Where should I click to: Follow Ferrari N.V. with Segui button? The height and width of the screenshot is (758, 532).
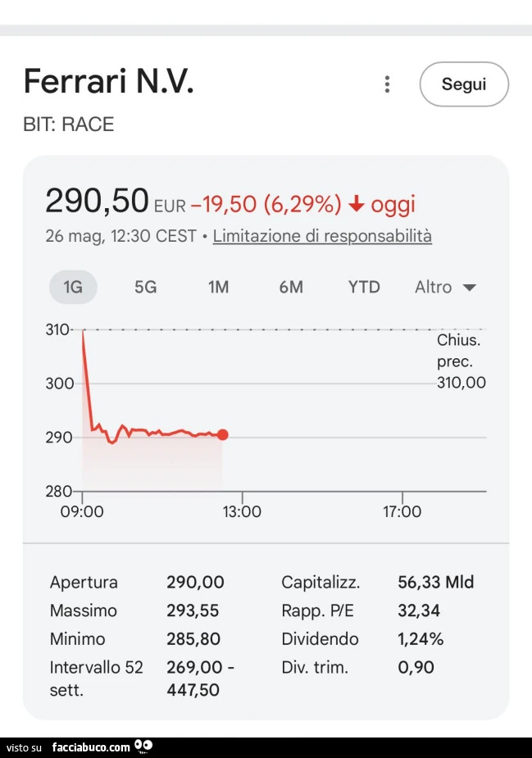(x=464, y=84)
